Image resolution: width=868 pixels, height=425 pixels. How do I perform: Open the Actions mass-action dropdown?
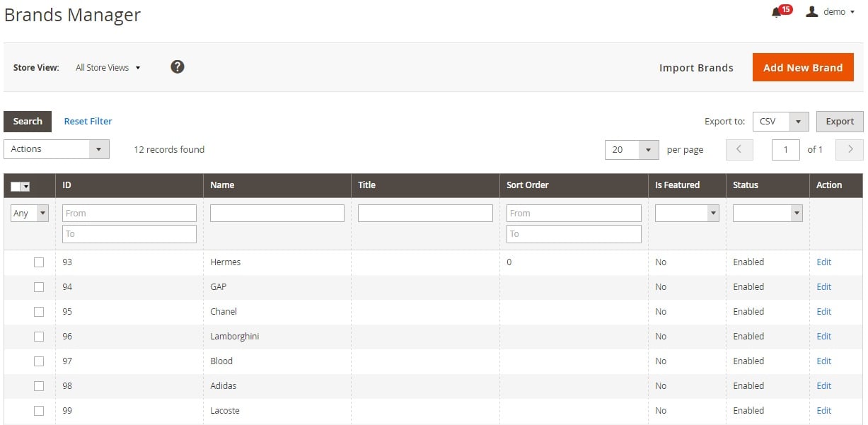point(57,149)
